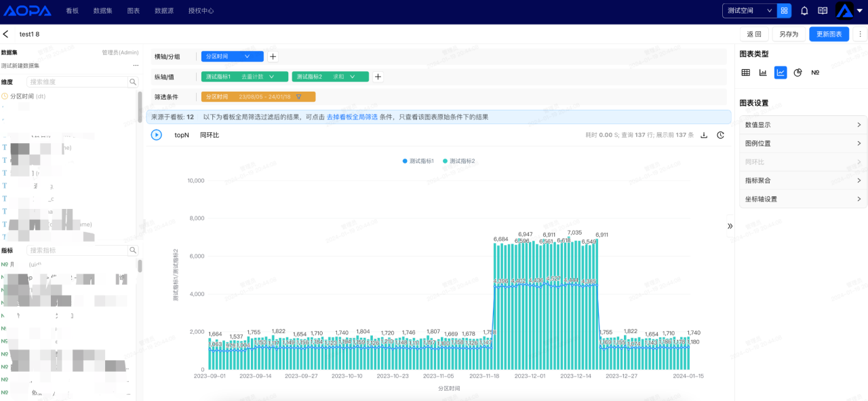Open the 授权中心 menu
Viewport: 868px width, 401px height.
201,11
